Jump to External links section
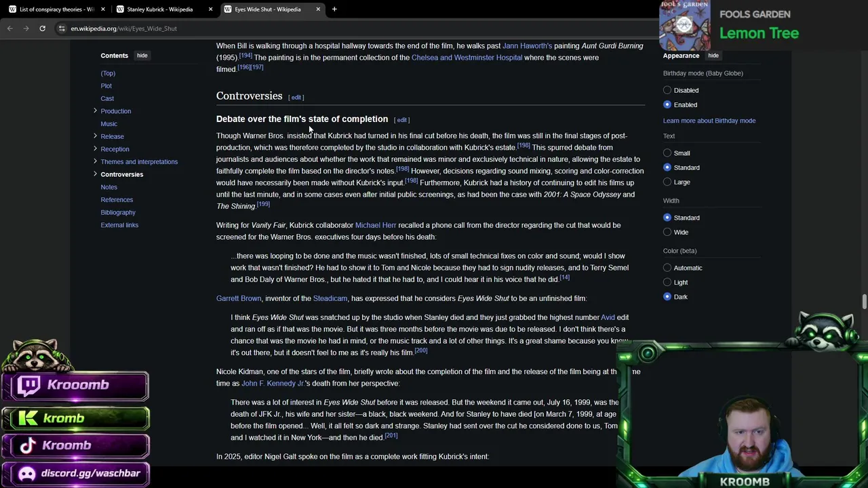Viewport: 868px width, 488px height. tap(119, 225)
